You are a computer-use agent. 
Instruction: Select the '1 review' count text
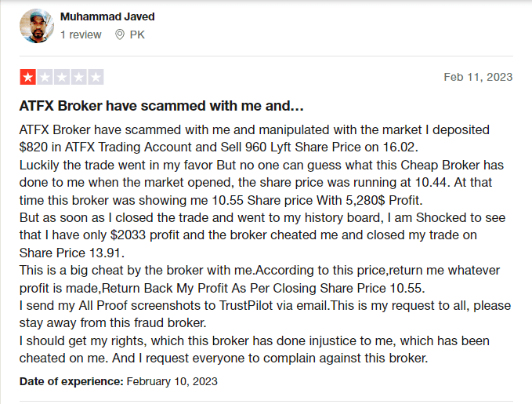[81, 35]
